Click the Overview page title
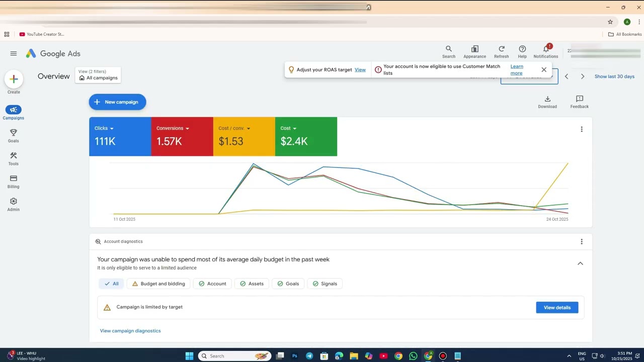Screen dimensions: 644x362 [54, 76]
